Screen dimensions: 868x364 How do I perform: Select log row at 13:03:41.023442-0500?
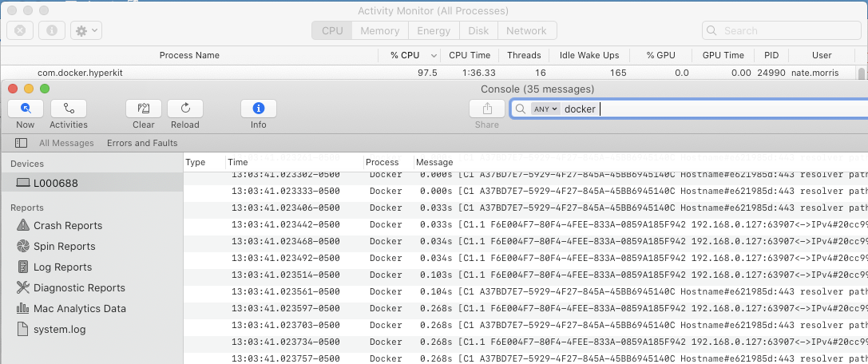[x=526, y=224]
